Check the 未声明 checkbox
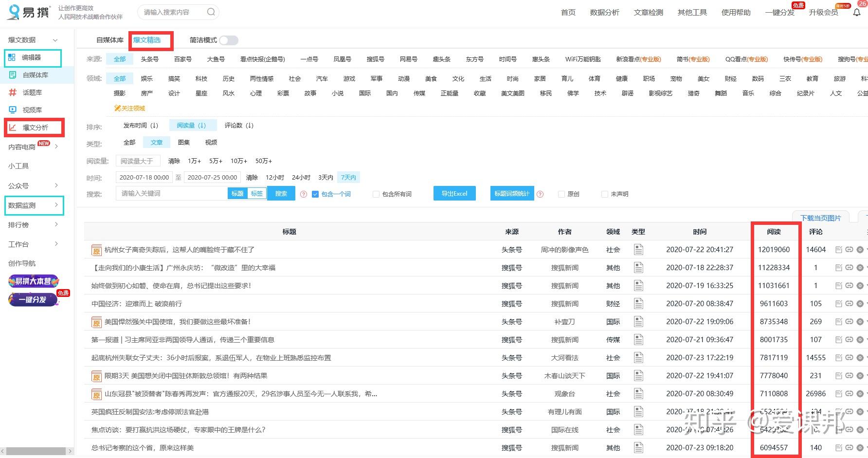 tap(605, 194)
